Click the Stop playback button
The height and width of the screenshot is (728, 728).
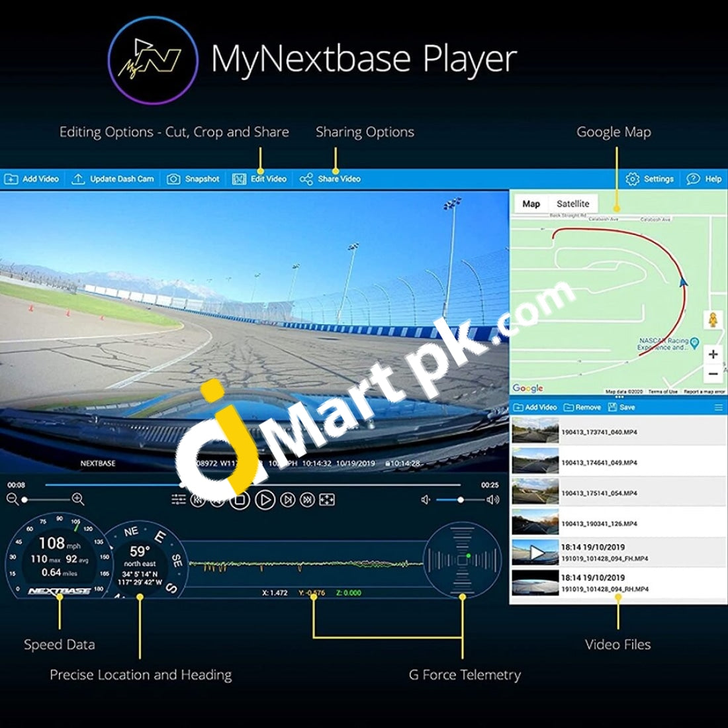pyautogui.click(x=240, y=500)
